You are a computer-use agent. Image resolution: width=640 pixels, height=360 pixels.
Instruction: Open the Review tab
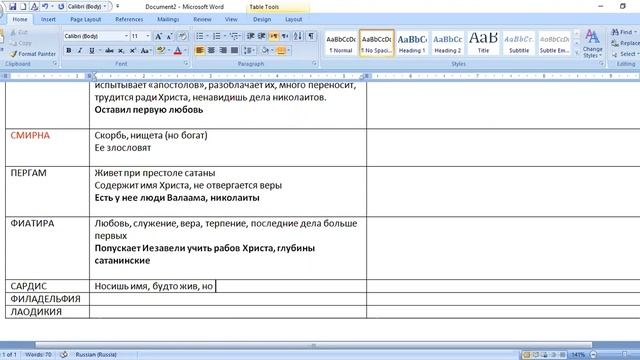point(202,19)
